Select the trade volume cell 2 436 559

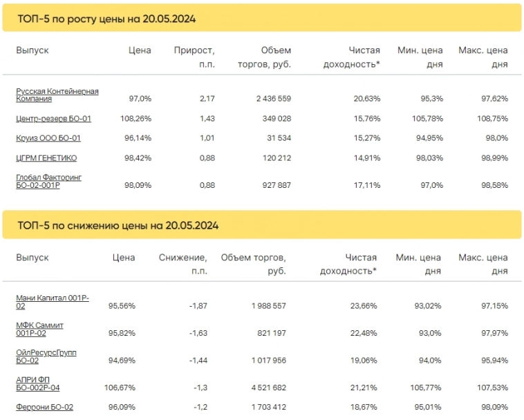(x=273, y=99)
